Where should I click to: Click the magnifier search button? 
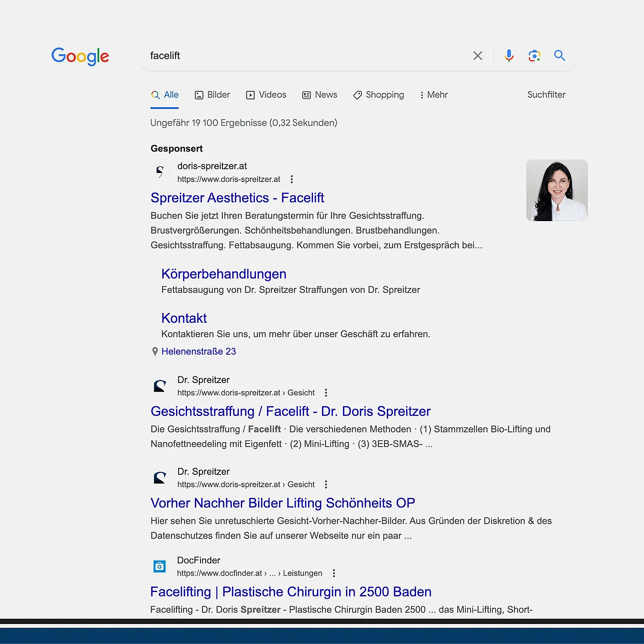tap(559, 55)
